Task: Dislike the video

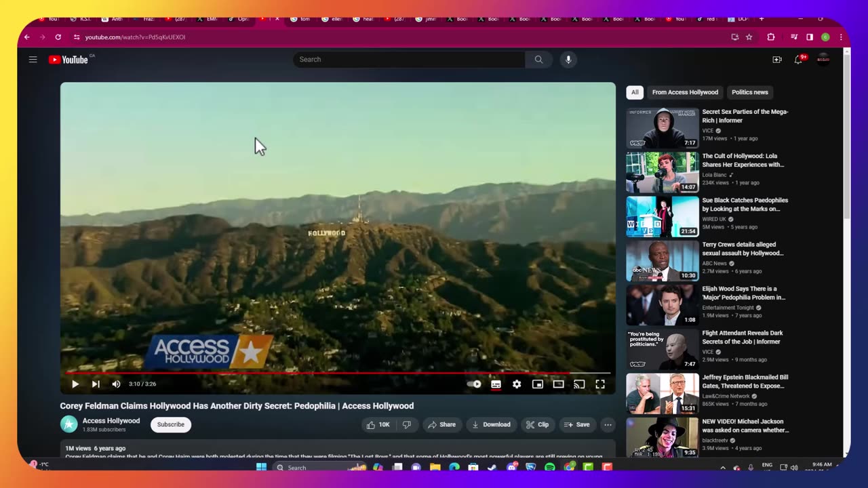Action: click(407, 425)
